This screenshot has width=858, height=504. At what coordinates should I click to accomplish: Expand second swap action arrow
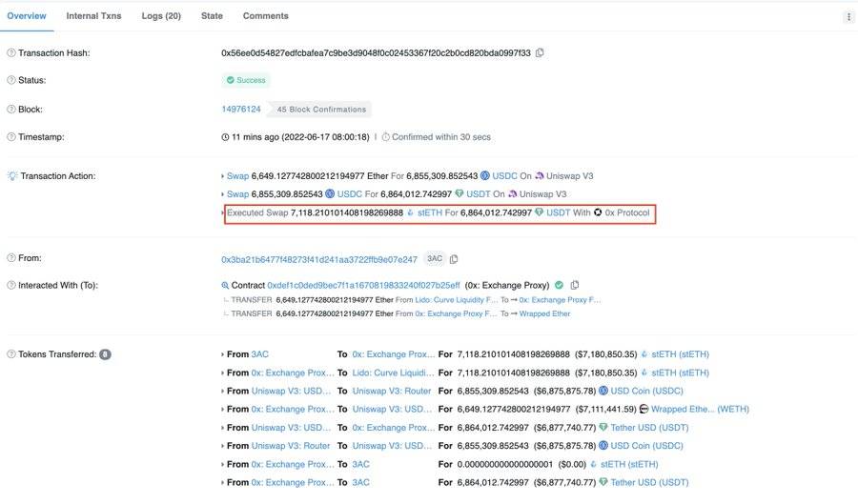pos(223,194)
